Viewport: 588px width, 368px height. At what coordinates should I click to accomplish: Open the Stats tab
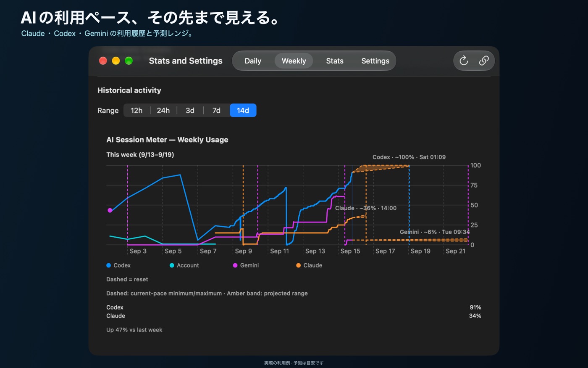coord(335,61)
